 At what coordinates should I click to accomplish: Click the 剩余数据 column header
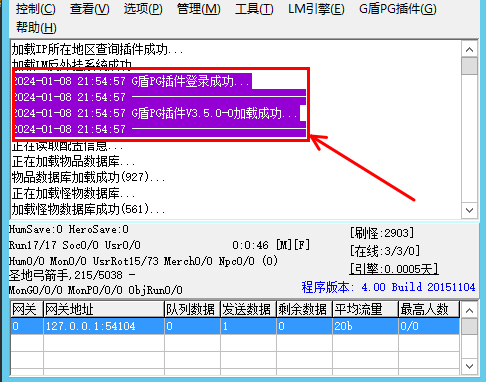pos(304,309)
